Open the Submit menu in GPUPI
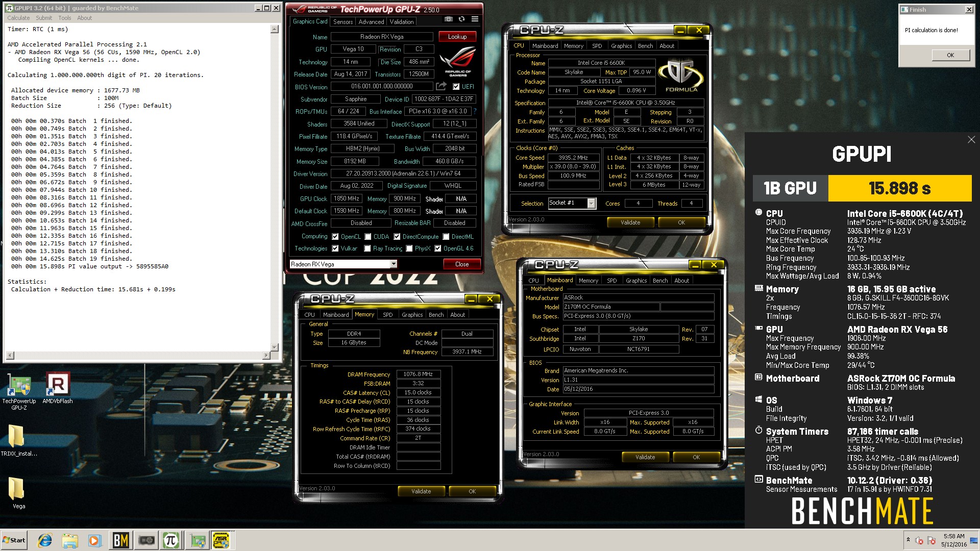980x551 pixels. pyautogui.click(x=44, y=18)
